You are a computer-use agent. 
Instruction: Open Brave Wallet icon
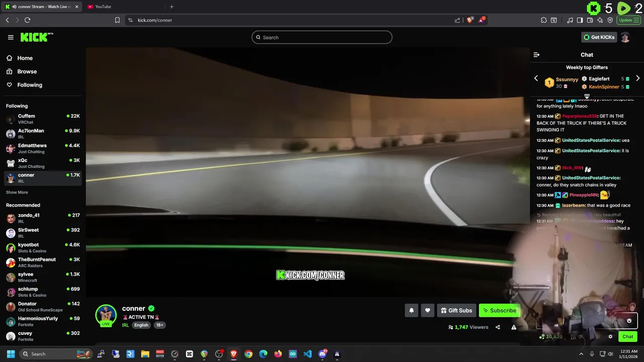pos(590,20)
